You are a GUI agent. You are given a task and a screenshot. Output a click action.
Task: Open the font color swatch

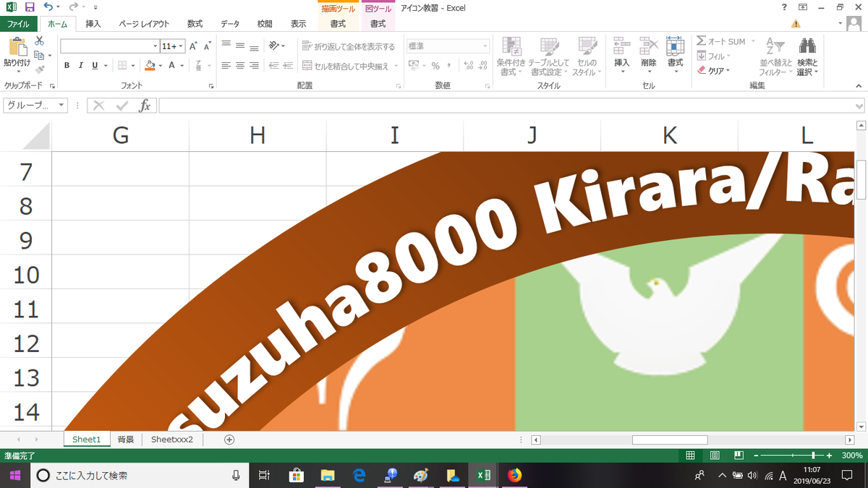pyautogui.click(x=171, y=66)
